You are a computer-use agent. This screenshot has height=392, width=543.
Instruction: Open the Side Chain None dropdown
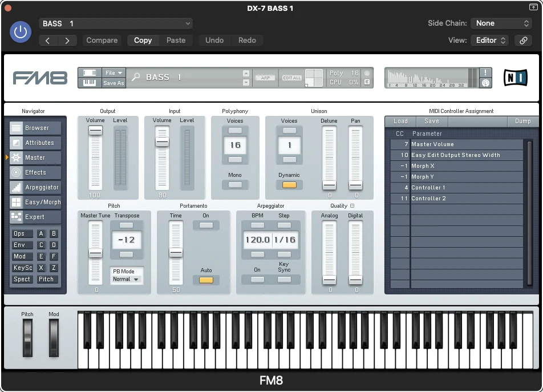[501, 23]
